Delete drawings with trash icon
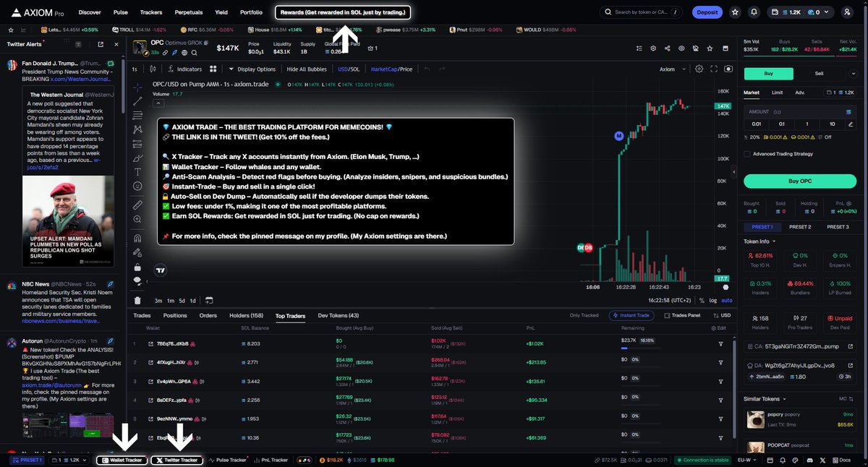Screen dimensions: 868x467 pyautogui.click(x=137, y=300)
